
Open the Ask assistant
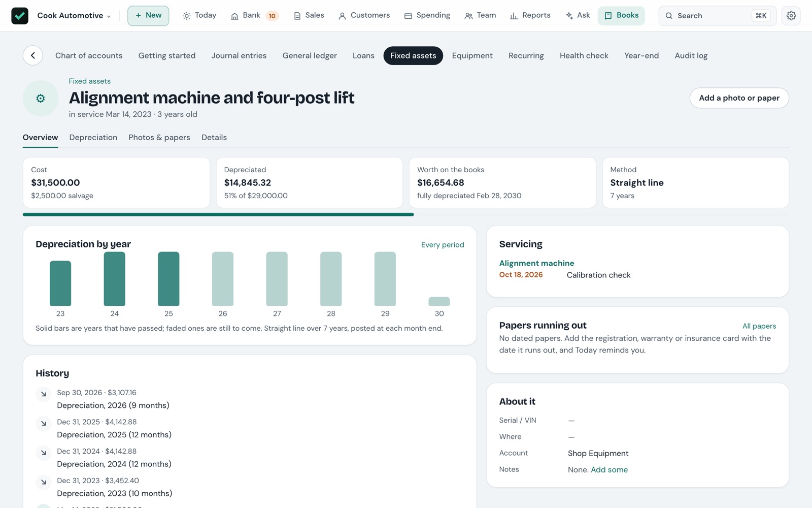click(578, 15)
